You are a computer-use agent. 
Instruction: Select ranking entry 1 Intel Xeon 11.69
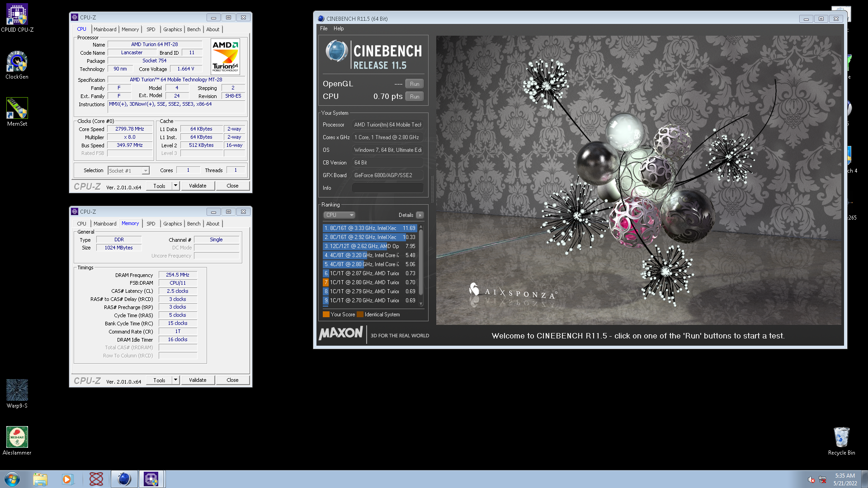[x=369, y=228]
